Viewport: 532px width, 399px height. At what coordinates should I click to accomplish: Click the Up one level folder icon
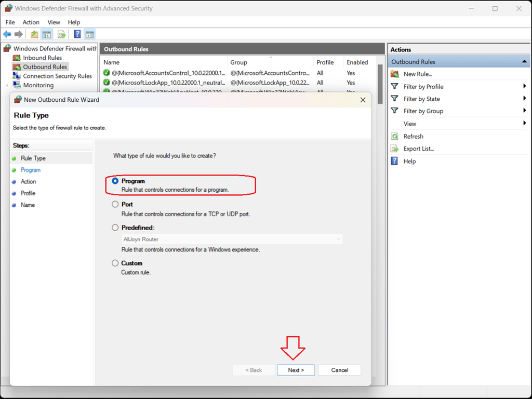pos(34,34)
